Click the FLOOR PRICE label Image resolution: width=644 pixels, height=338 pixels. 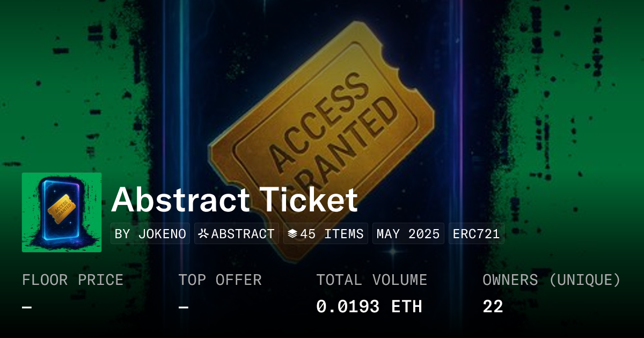point(72,280)
